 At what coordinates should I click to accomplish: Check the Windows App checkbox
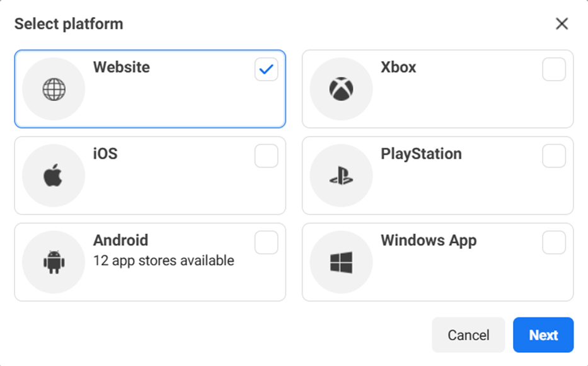(554, 242)
